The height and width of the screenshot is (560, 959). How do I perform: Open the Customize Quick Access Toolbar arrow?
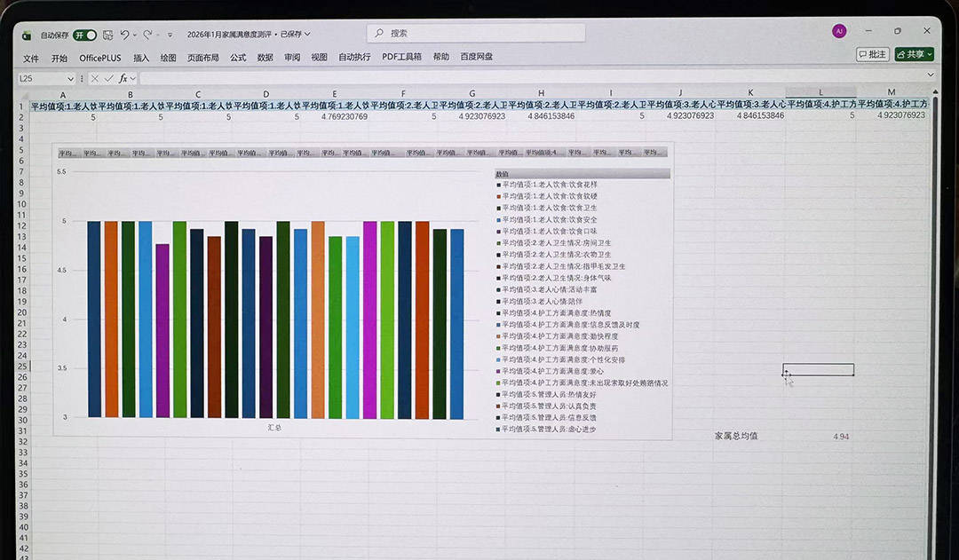(170, 35)
